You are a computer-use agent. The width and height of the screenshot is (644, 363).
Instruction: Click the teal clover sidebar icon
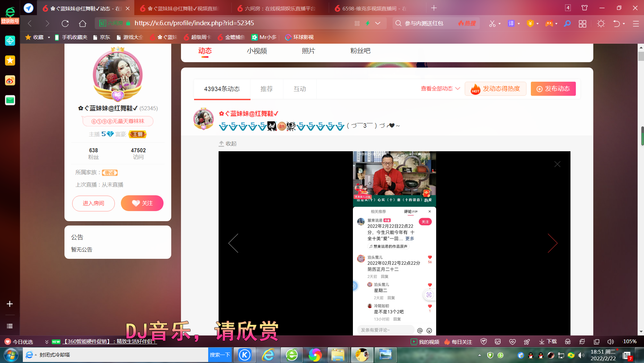[10, 41]
